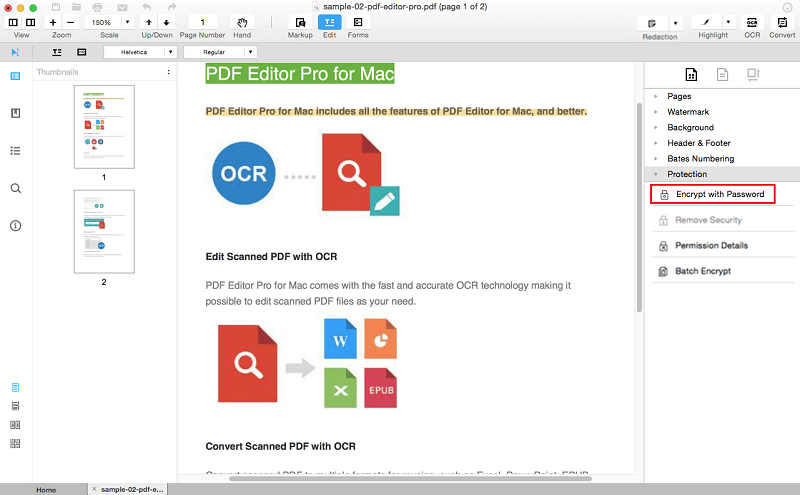Open the Redaction dropdown arrow
Image resolution: width=800 pixels, height=495 pixels.
tap(676, 23)
